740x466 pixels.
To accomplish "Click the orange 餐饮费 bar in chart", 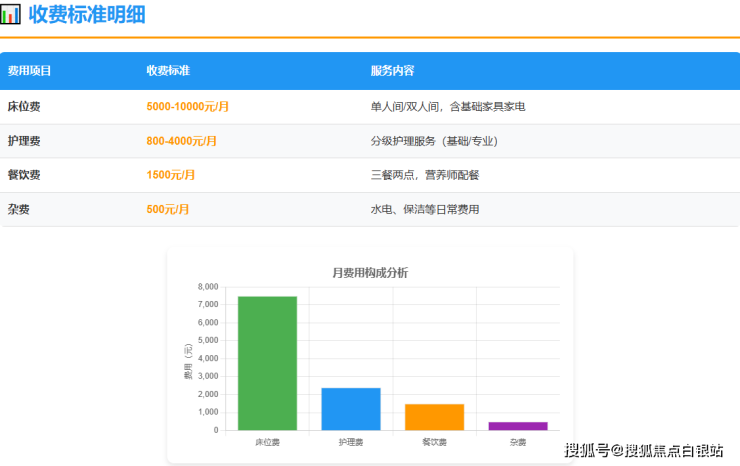I will 434,417.
